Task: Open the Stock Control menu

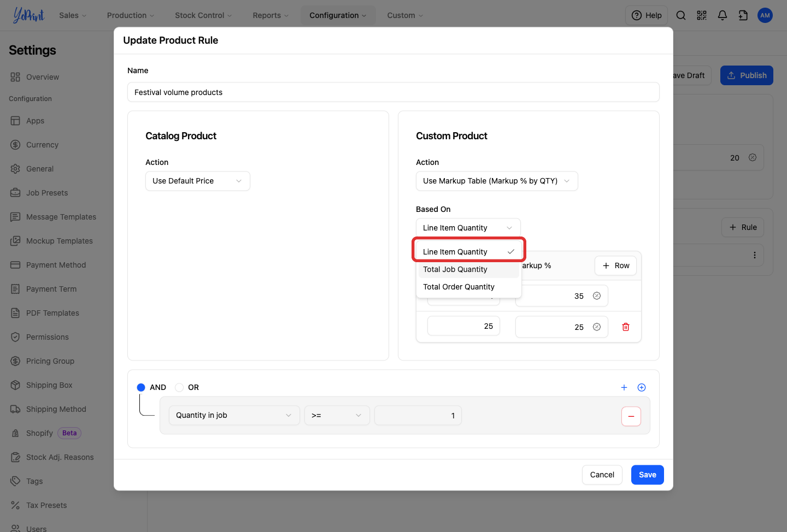Action: coord(203,15)
